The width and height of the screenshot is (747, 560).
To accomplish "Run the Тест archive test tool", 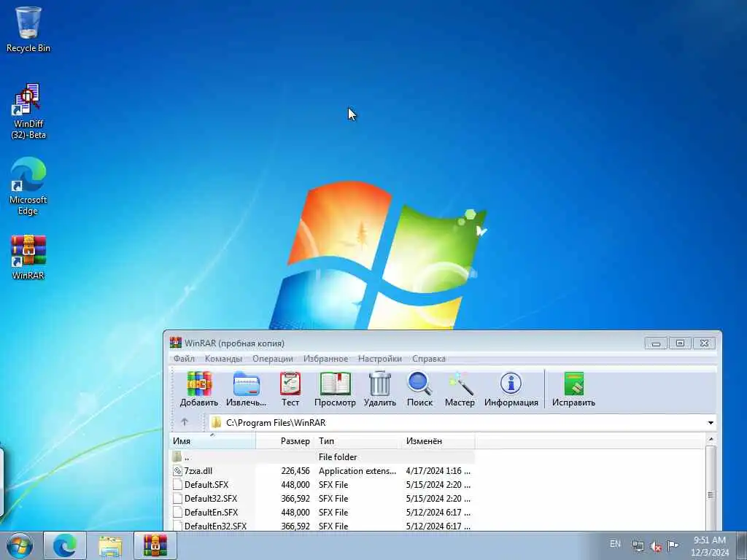I will pos(290,389).
